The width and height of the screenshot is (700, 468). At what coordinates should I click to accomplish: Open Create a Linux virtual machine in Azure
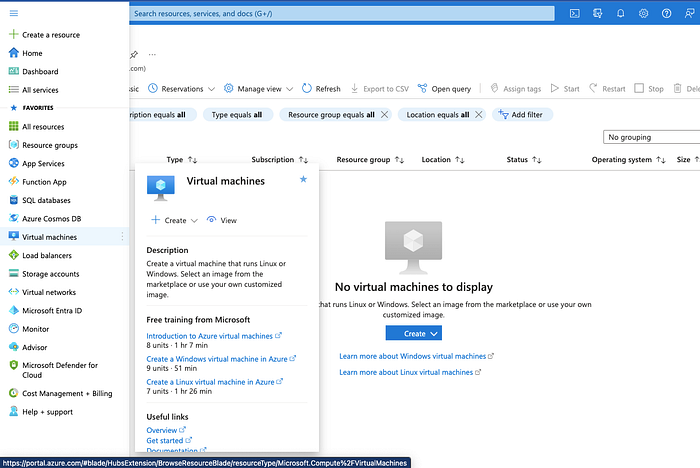point(210,382)
